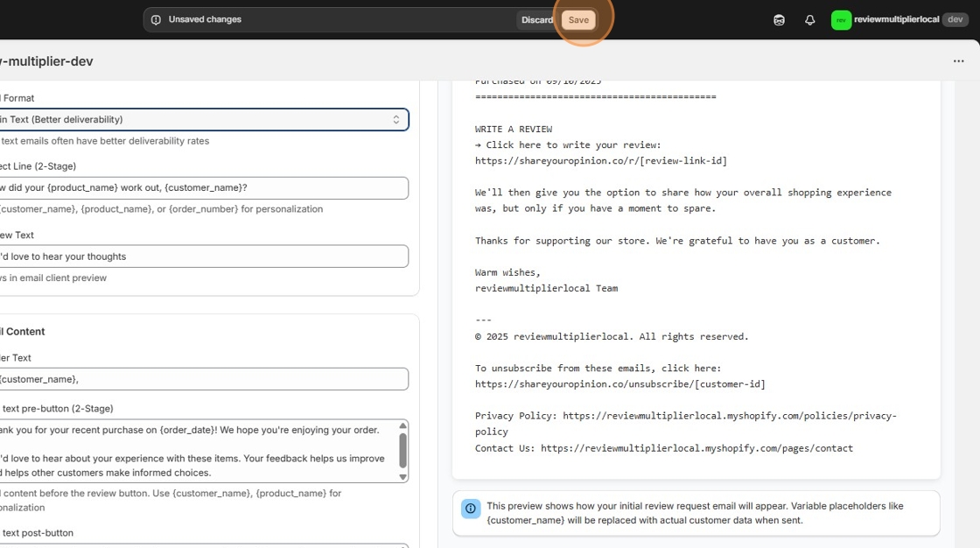Select the customer_name greeting field

click(x=201, y=378)
